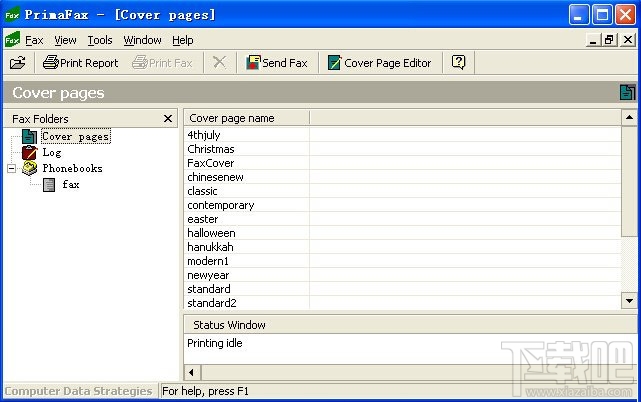Minimize the inner Cover pages window
The image size is (641, 402).
click(x=593, y=40)
